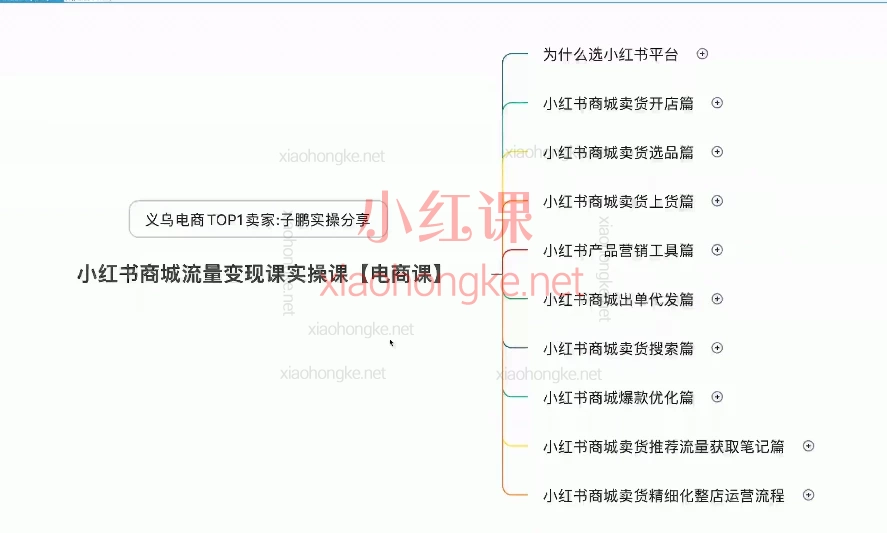Expand the 小红书商城出单代发篇 branch
887x533 pixels.
[x=717, y=299]
